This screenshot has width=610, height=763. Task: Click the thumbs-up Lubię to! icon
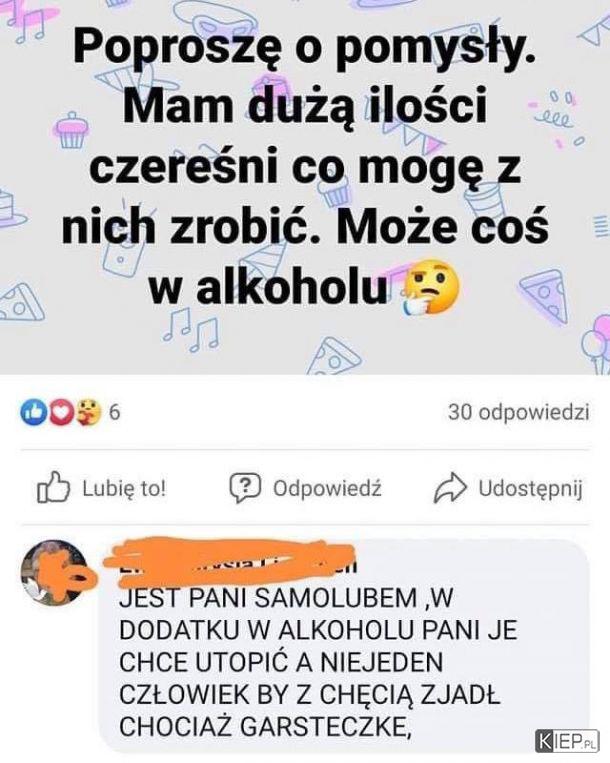pos(54,487)
